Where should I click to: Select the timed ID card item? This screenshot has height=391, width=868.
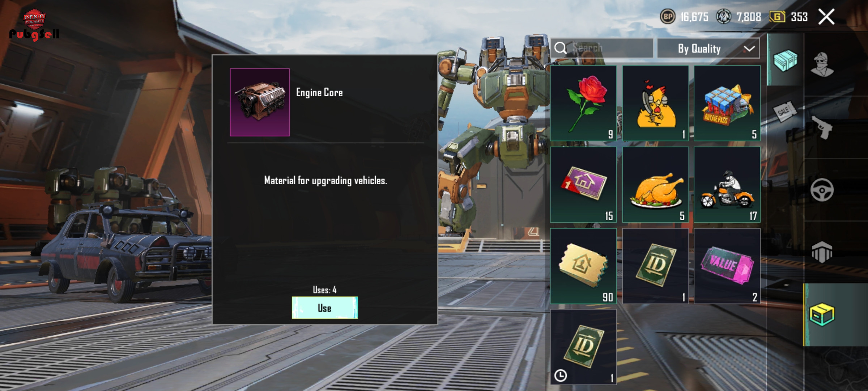583,347
